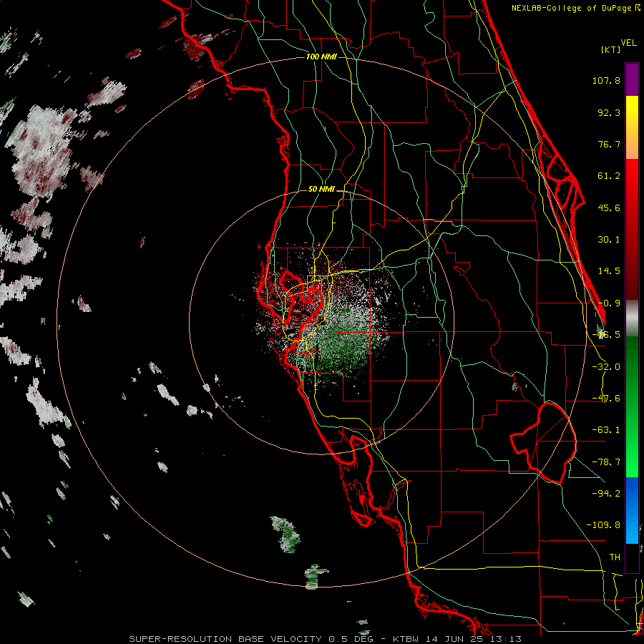The image size is (644, 644).
Task: Pick the purple segment of the color bar
Action: (632, 79)
